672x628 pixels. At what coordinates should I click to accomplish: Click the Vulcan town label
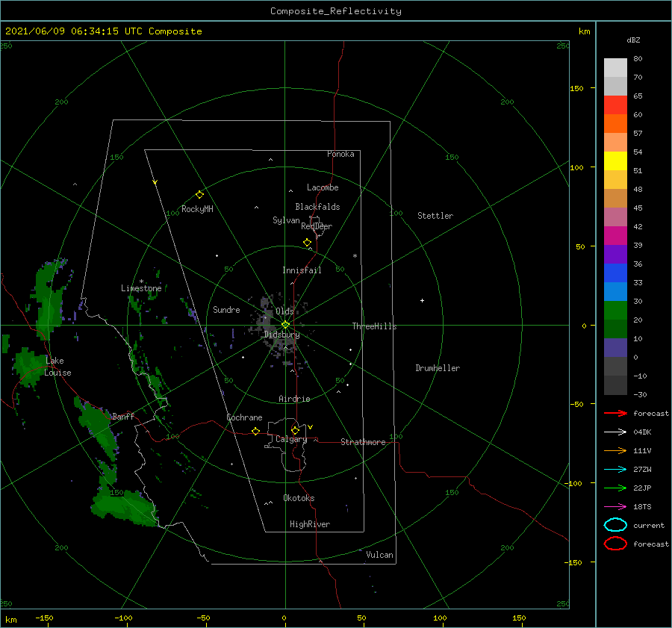coord(379,555)
